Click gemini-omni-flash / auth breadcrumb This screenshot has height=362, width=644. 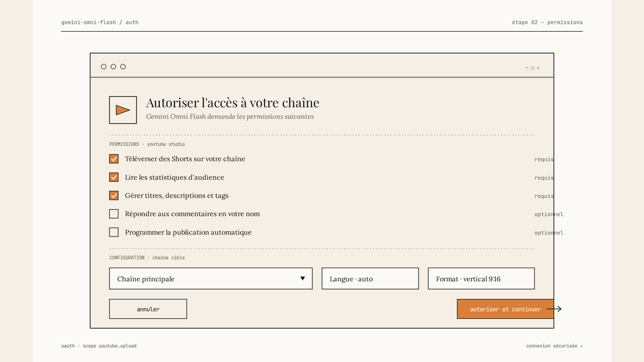(x=100, y=23)
